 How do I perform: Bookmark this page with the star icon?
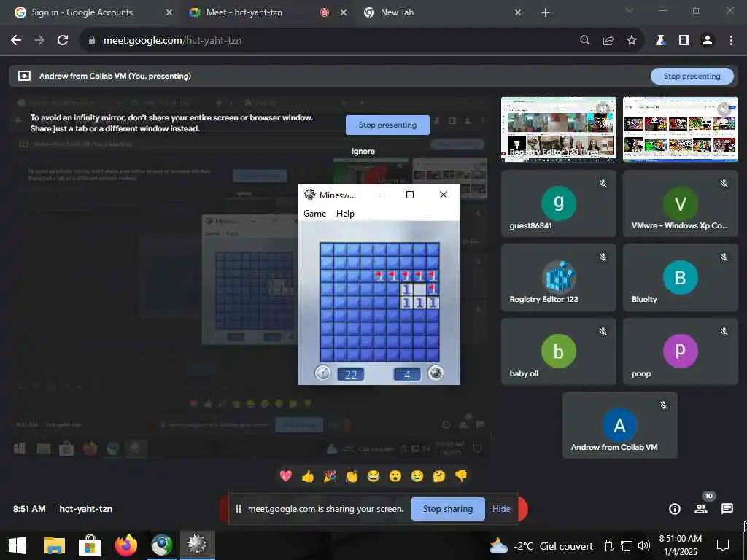(632, 41)
